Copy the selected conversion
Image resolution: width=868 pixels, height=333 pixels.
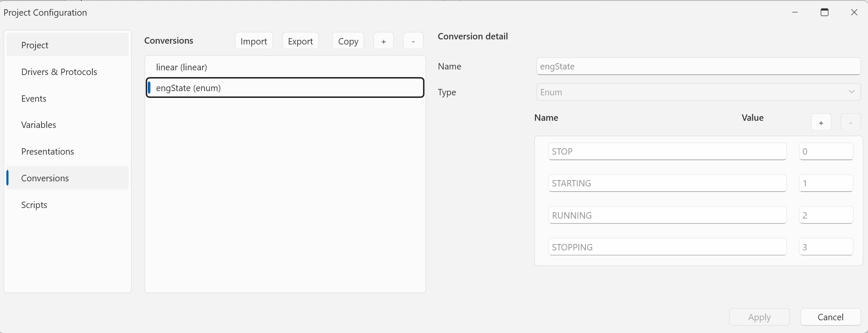pyautogui.click(x=348, y=41)
